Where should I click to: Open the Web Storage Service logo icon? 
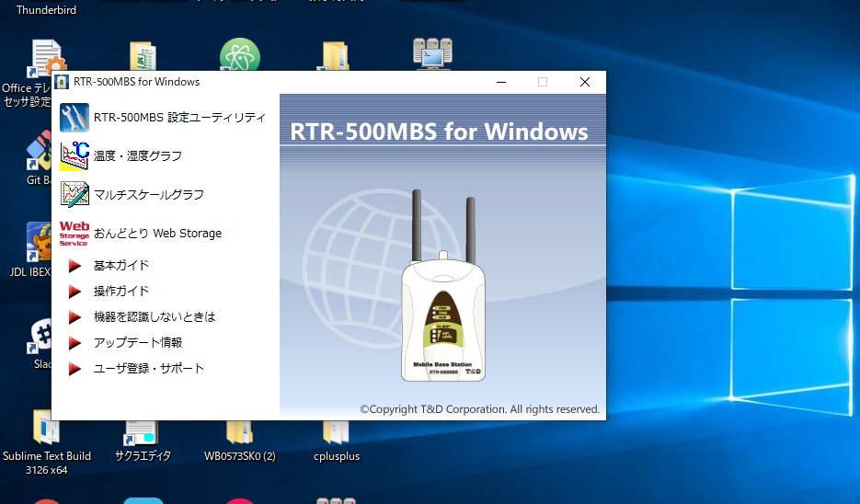coord(75,234)
